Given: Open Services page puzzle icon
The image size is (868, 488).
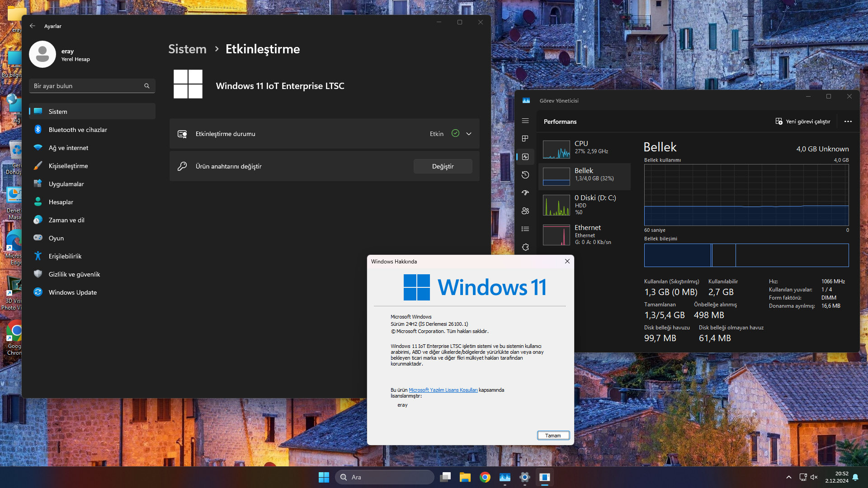Looking at the screenshot, I should click(525, 247).
